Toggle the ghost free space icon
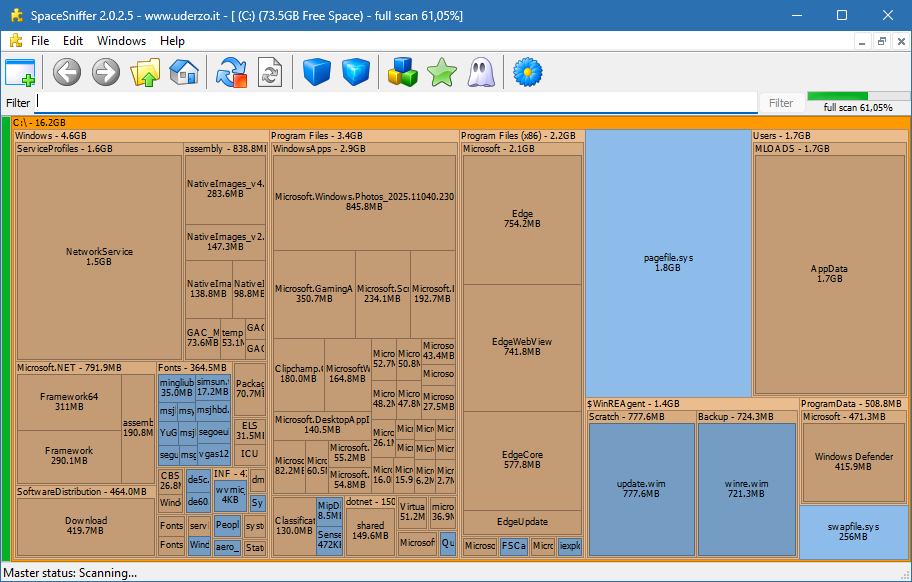Viewport: 912px width, 582px height. pos(480,73)
